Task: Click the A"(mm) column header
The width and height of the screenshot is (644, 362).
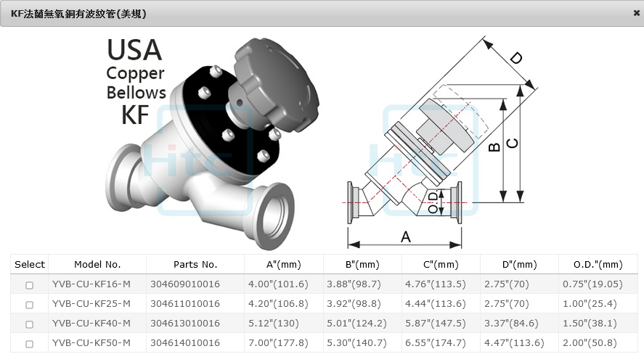Action: click(x=284, y=265)
